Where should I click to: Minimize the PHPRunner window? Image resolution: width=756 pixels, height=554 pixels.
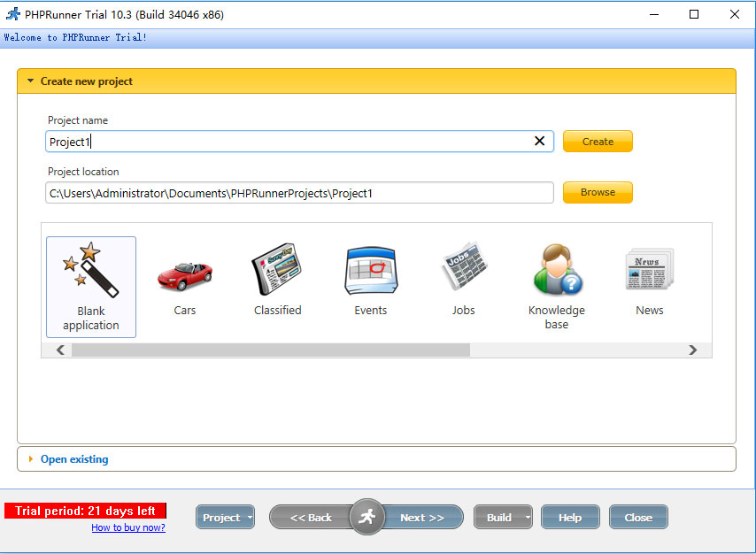654,14
